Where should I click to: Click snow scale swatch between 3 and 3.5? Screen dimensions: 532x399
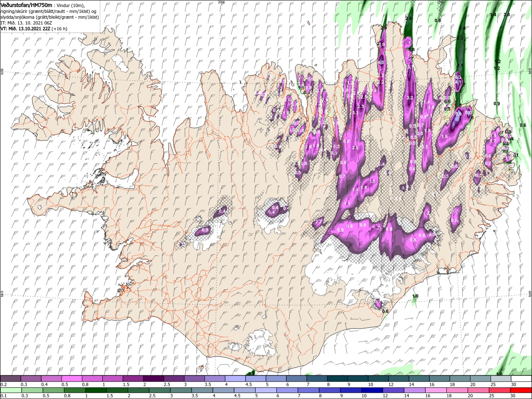coord(195,379)
